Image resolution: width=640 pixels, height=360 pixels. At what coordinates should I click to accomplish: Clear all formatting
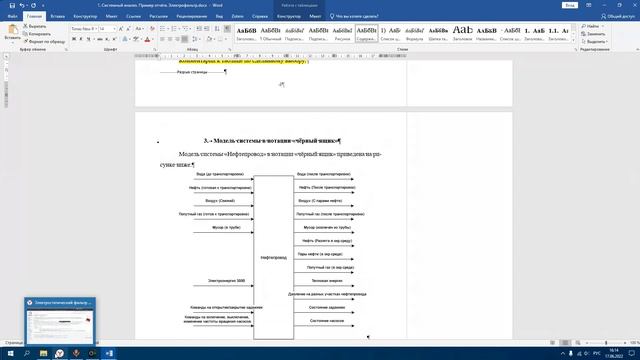click(x=152, y=29)
